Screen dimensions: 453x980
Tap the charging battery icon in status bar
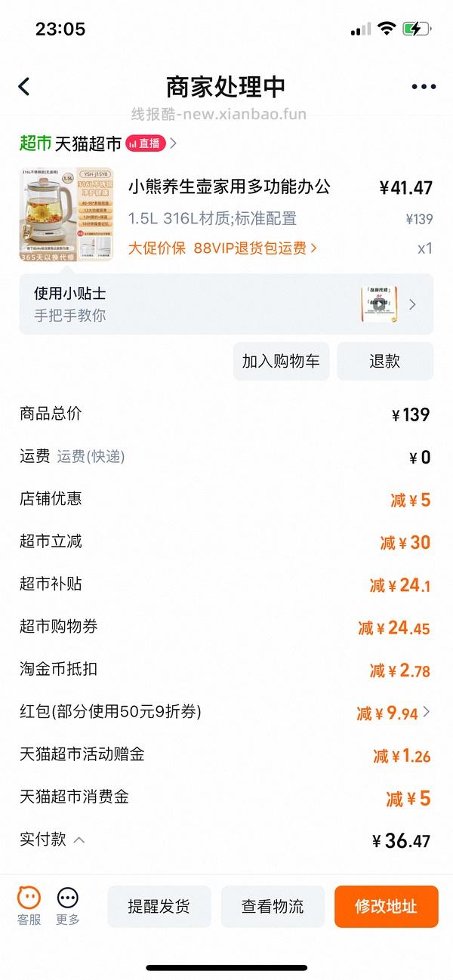coord(414,28)
